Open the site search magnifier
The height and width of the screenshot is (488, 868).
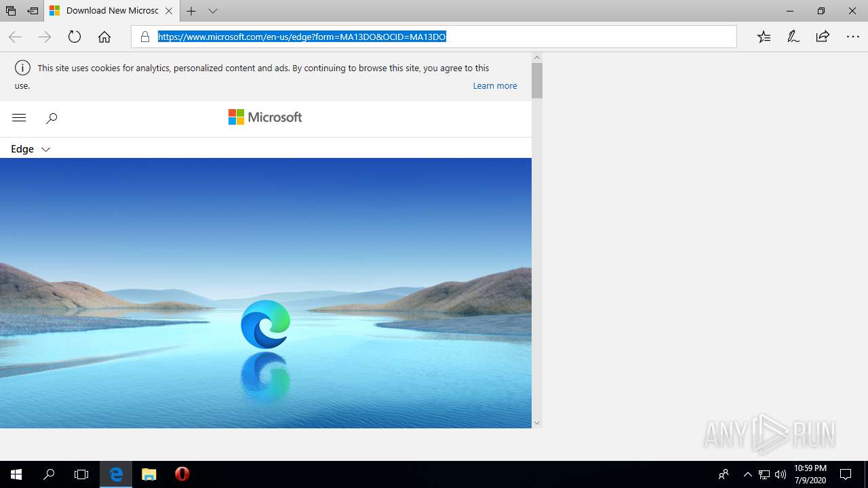click(x=52, y=118)
